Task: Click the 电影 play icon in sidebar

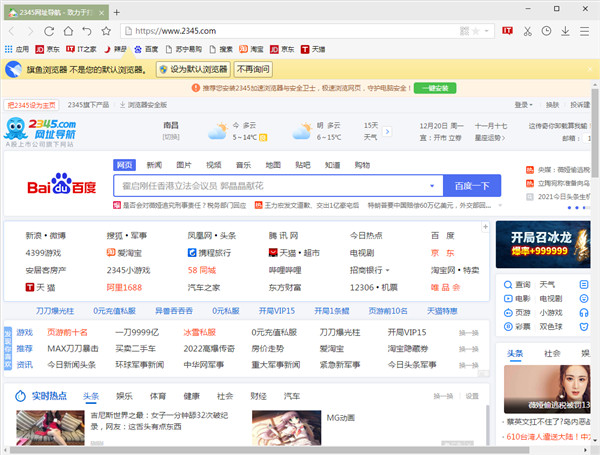Action: (x=508, y=298)
